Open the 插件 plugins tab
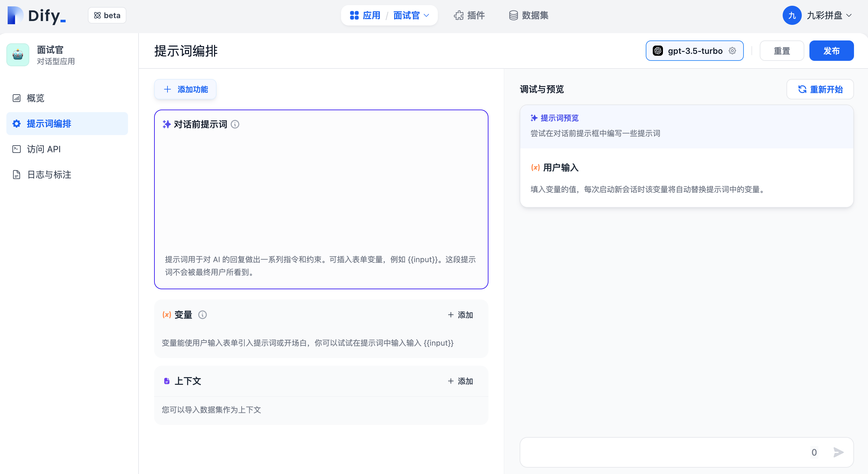 coord(469,16)
